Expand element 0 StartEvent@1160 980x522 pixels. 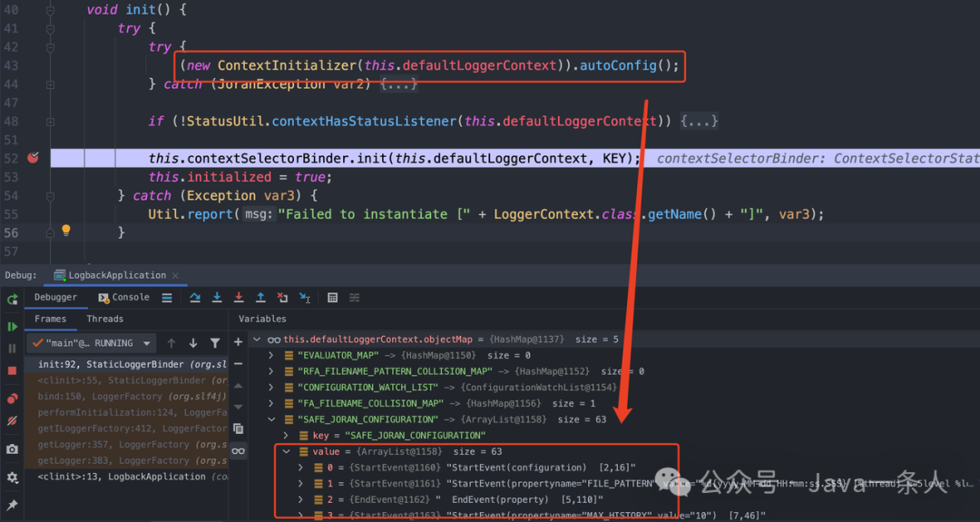tap(300, 468)
